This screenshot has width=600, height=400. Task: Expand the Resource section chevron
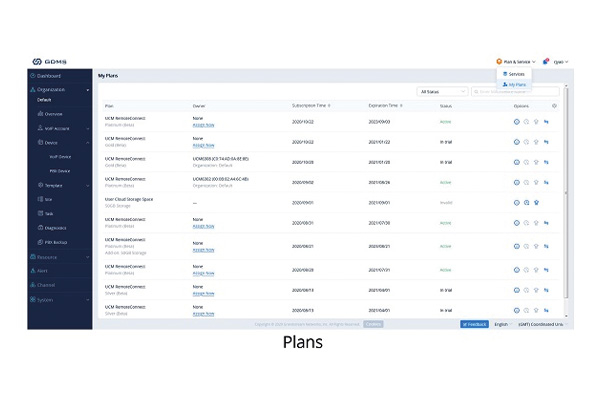click(x=88, y=257)
